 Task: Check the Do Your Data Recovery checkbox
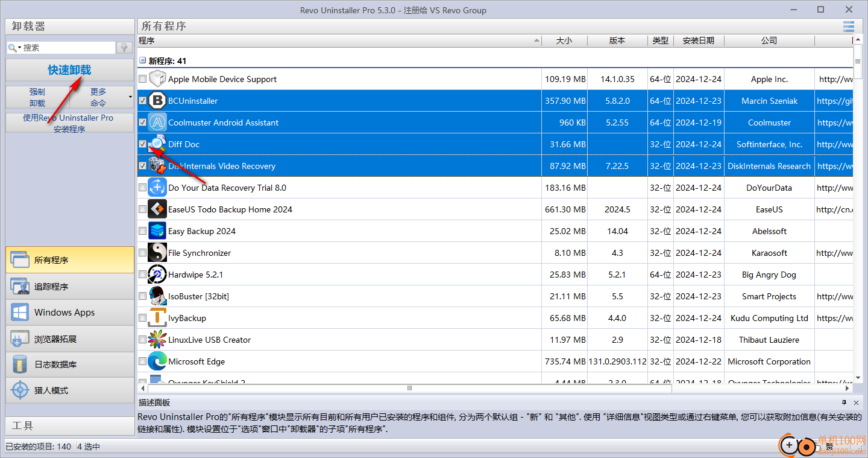142,188
